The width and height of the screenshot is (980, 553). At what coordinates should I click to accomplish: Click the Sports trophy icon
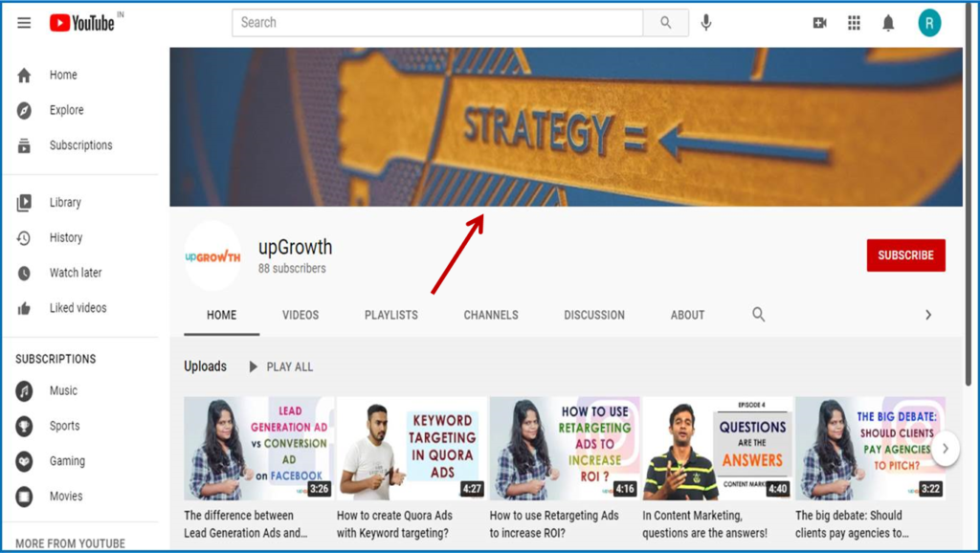pos(24,426)
